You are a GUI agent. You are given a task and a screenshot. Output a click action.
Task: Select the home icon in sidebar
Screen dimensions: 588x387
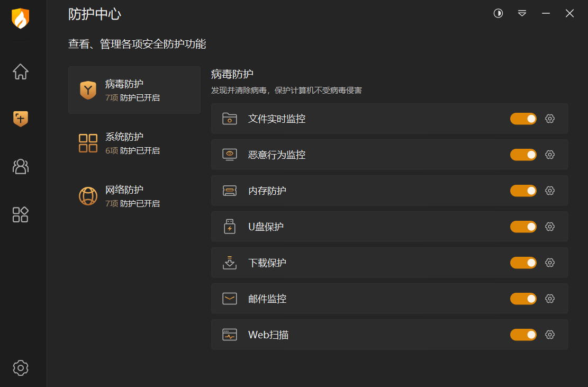[x=20, y=71]
